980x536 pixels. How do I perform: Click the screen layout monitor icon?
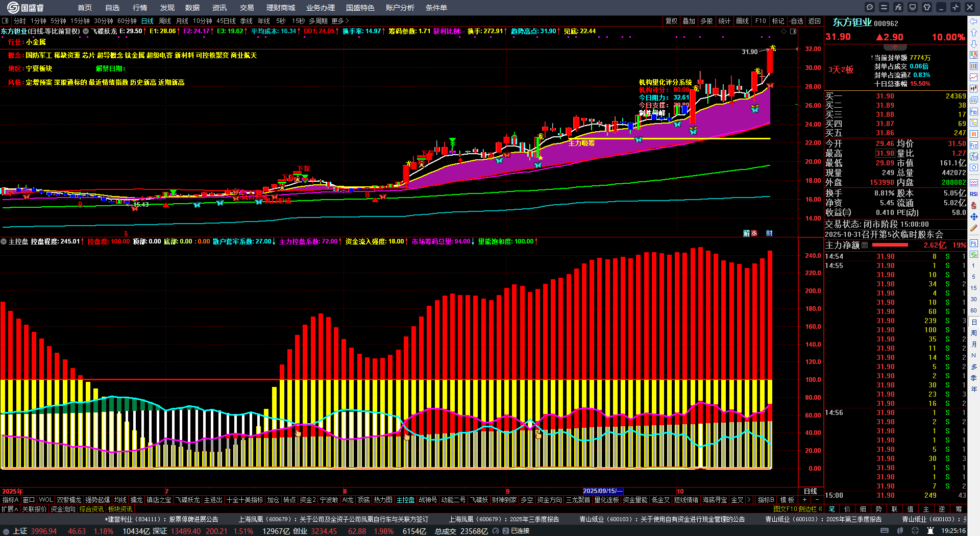click(913, 7)
